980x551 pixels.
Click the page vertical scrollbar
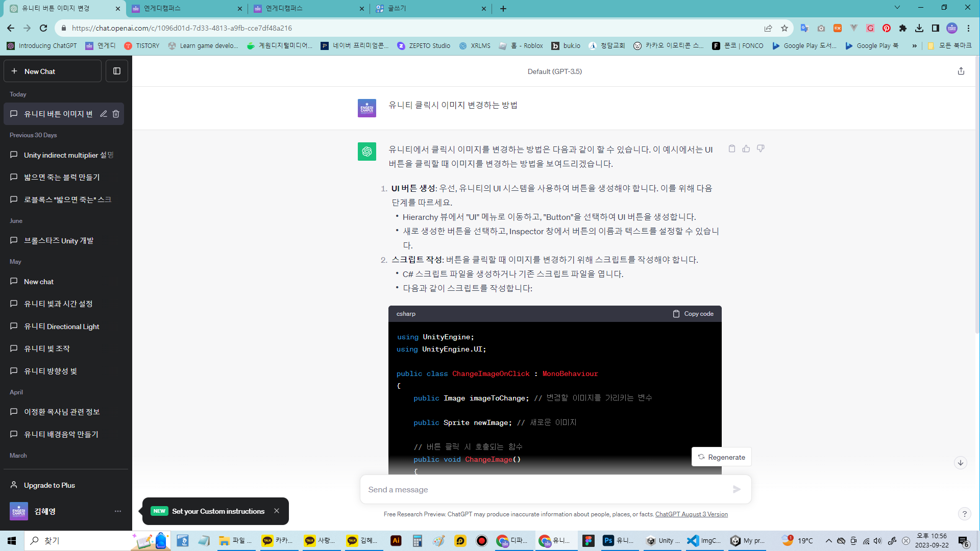[976, 194]
